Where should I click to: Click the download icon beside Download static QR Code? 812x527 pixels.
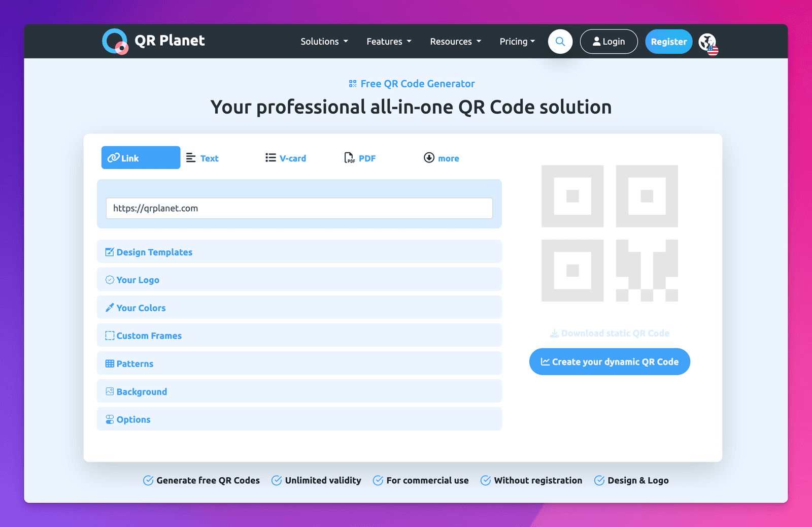[555, 333]
